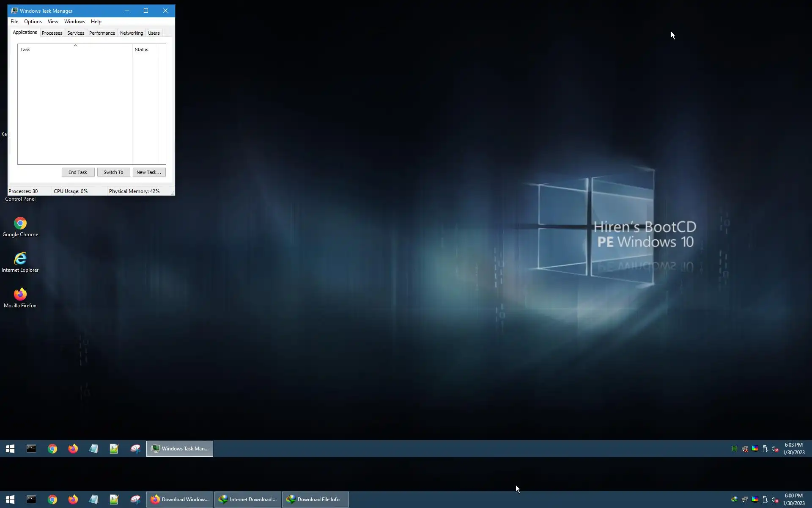This screenshot has width=812, height=508.
Task: Select Windows Task Manager taskbar button
Action: pyautogui.click(x=180, y=449)
